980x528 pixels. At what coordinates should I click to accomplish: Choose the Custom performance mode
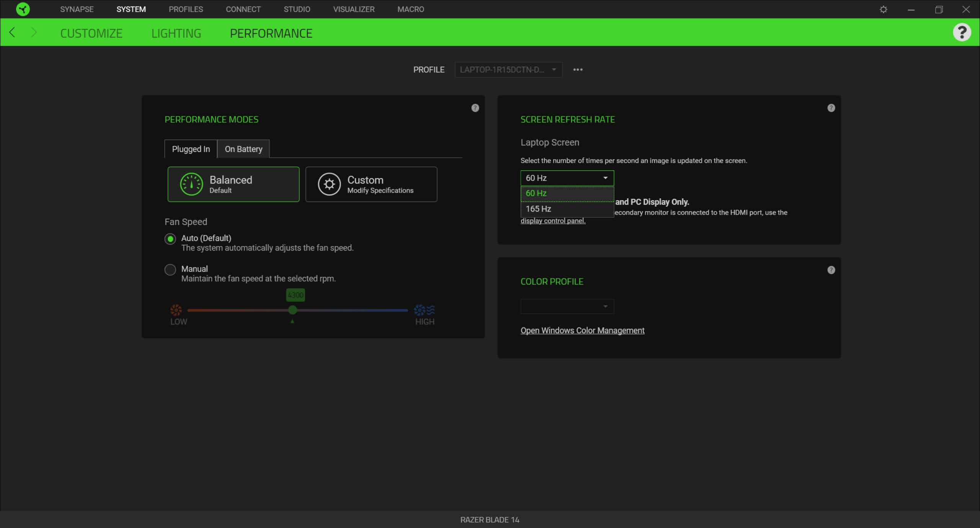click(371, 184)
